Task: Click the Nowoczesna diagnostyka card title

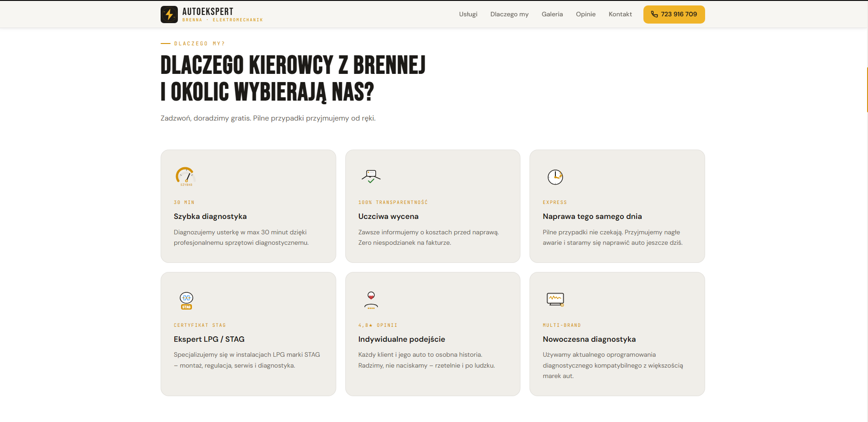Action: pos(589,339)
